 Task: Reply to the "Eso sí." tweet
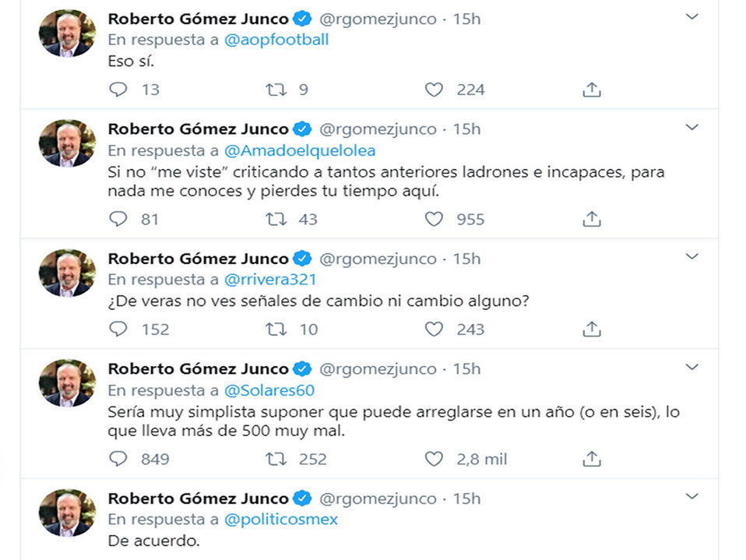[x=118, y=90]
